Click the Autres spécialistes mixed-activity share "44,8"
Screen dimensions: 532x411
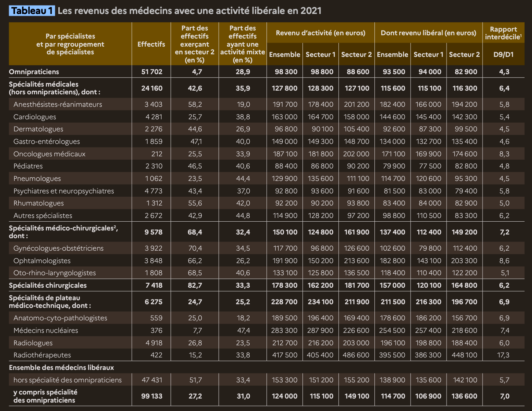coord(243,215)
